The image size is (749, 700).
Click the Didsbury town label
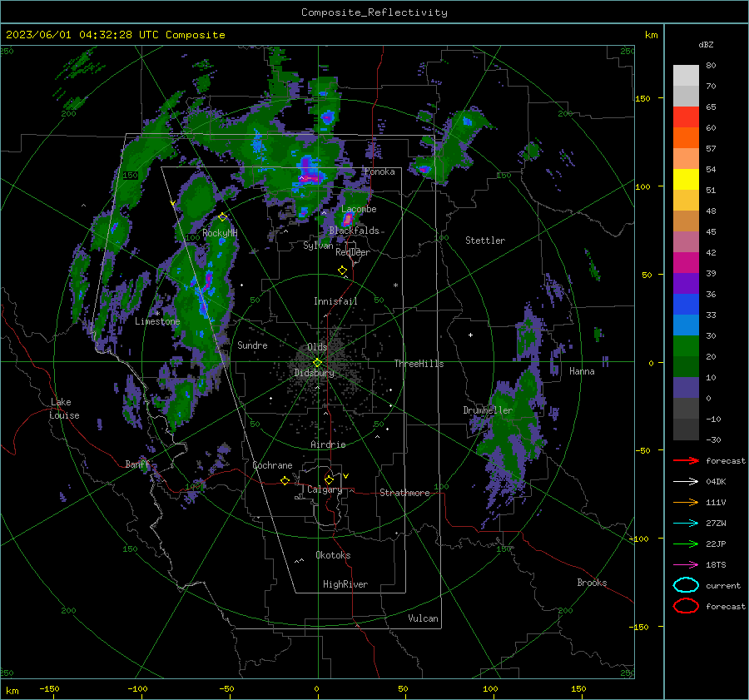coord(314,373)
